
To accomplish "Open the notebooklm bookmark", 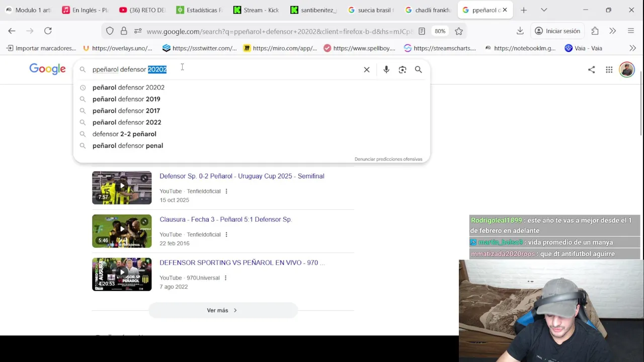I will 520,48.
